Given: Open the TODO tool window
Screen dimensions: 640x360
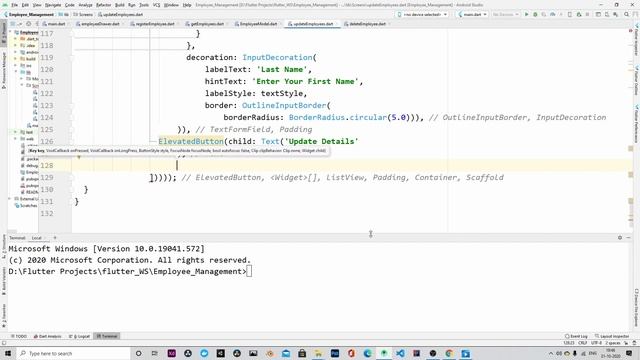Looking at the screenshot, I should pos(19,336).
